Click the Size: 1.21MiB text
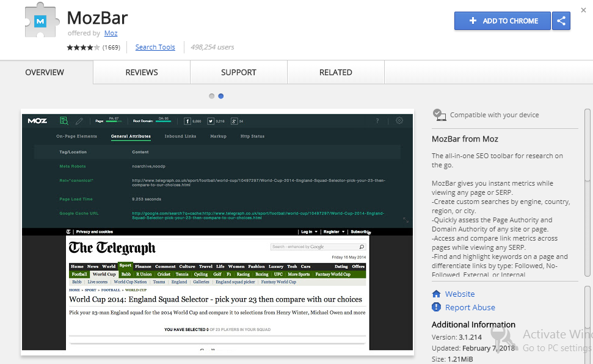Image resolution: width=593 pixels, height=364 pixels. 453,359
